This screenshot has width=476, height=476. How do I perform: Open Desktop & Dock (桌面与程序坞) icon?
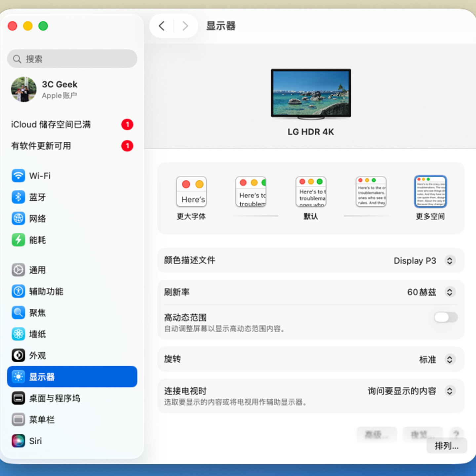click(x=18, y=398)
